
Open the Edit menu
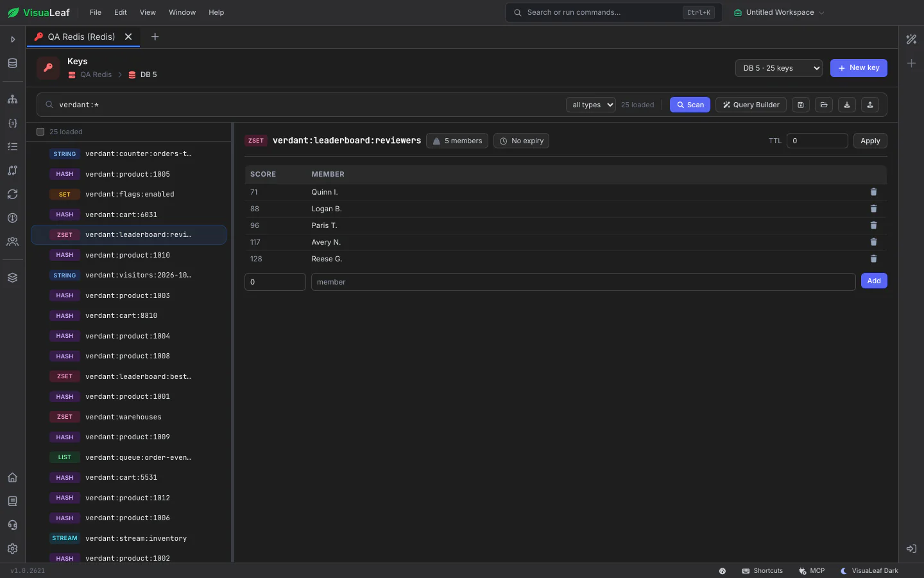pyautogui.click(x=121, y=12)
